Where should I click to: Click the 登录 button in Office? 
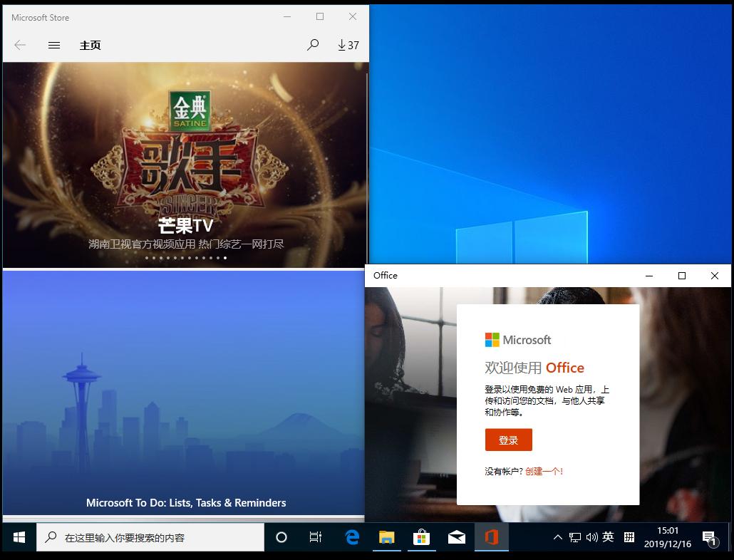coord(508,440)
